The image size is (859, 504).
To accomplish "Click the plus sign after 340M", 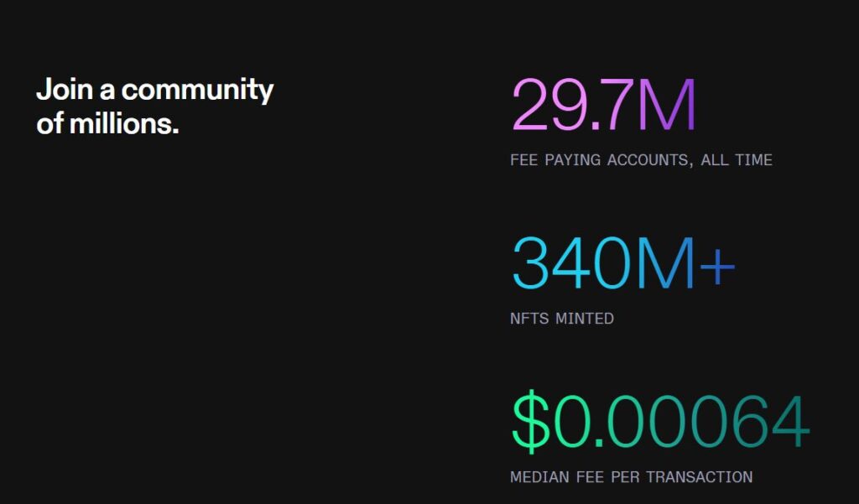I will tap(715, 266).
